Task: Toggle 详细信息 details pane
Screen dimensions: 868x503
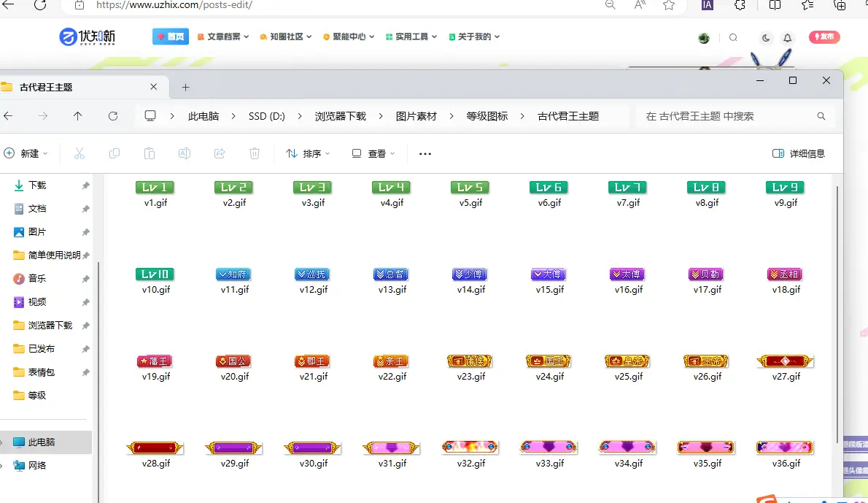Action: coord(798,153)
